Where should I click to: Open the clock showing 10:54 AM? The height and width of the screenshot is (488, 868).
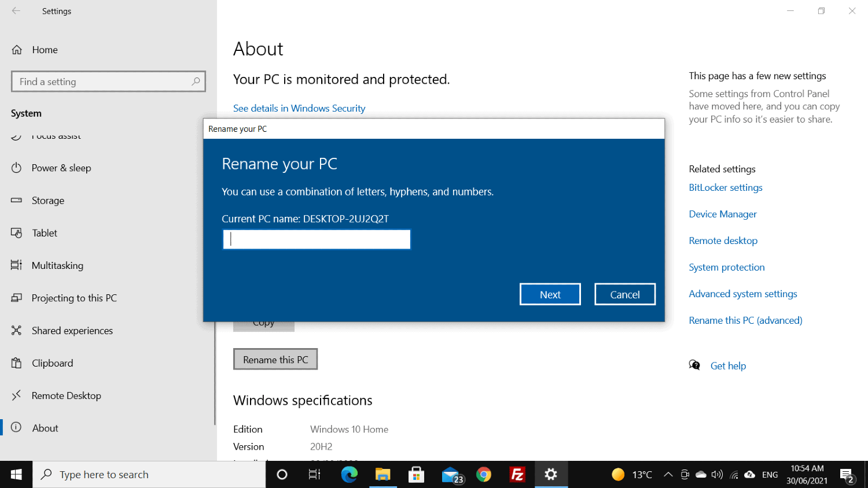pyautogui.click(x=807, y=475)
